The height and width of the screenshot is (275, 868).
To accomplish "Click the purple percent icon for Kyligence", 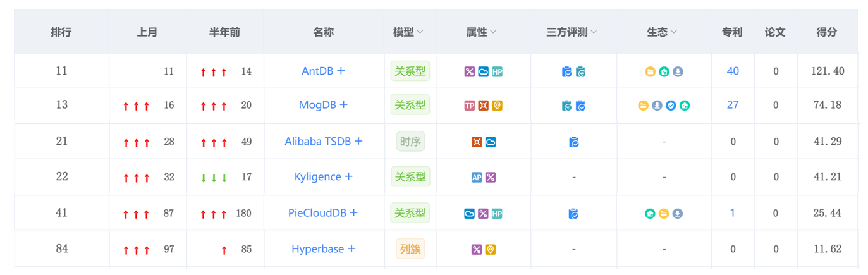I will pyautogui.click(x=491, y=178).
